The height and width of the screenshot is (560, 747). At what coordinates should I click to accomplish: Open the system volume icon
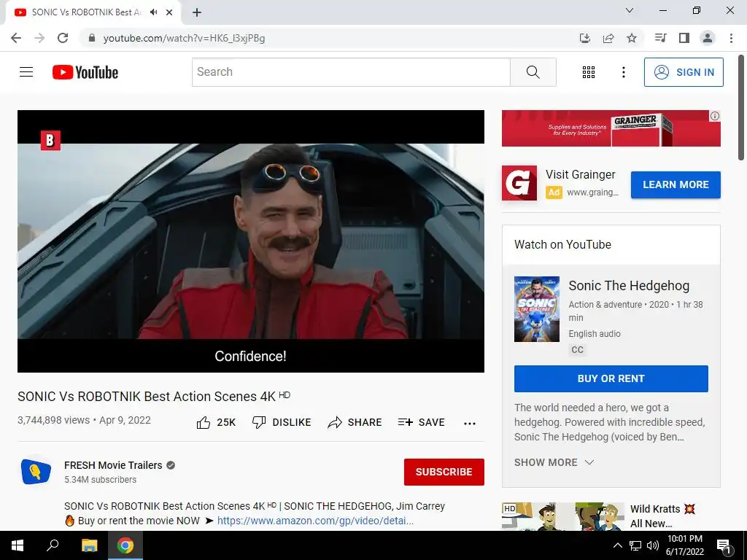653,545
